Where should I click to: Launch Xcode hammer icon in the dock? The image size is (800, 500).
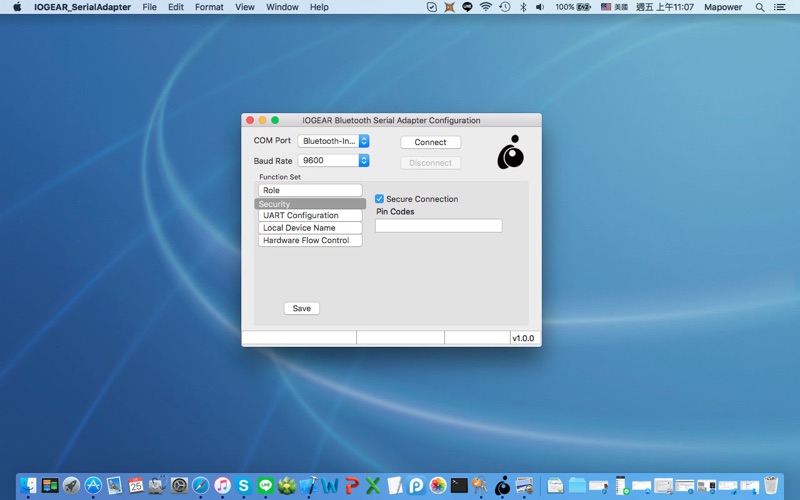[x=309, y=485]
